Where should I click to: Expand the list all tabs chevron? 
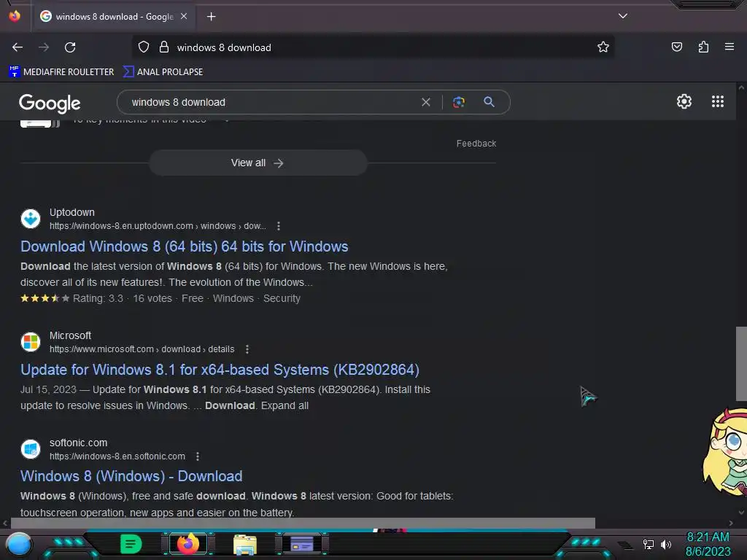[x=623, y=16]
